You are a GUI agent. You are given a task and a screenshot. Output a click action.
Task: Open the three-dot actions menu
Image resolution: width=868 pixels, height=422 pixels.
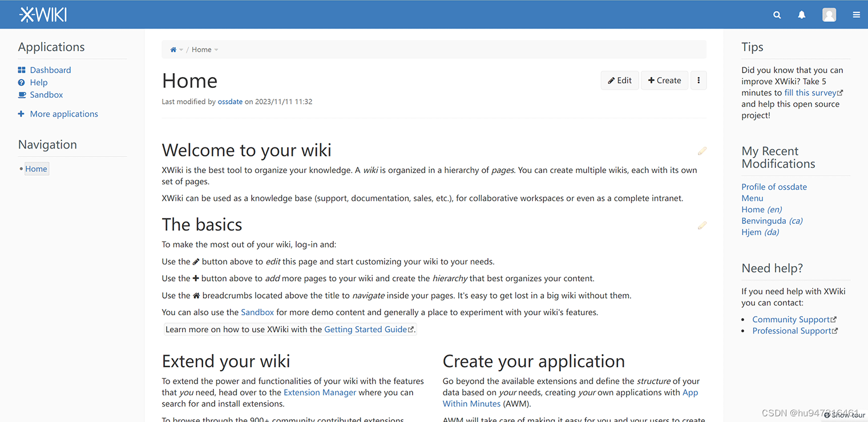point(699,80)
